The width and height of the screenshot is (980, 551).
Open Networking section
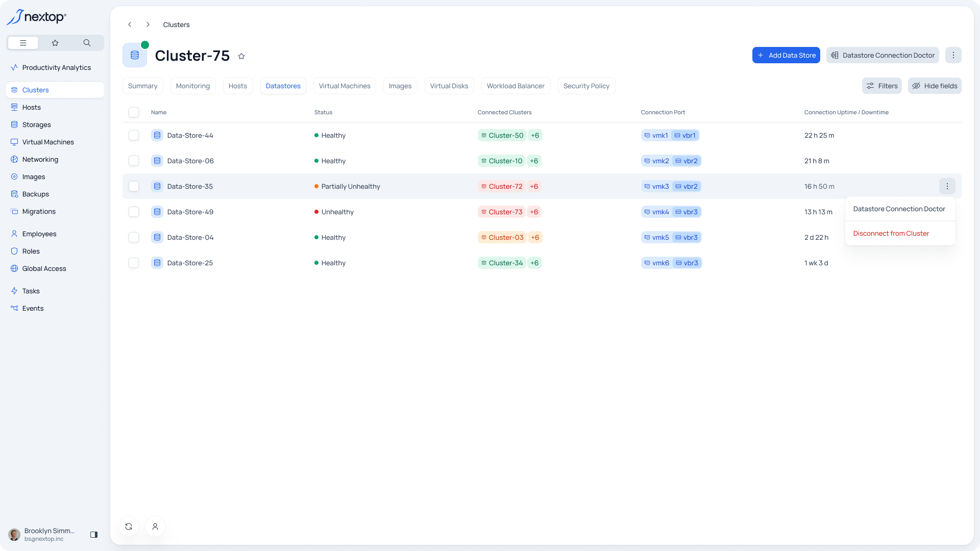[x=55, y=159]
